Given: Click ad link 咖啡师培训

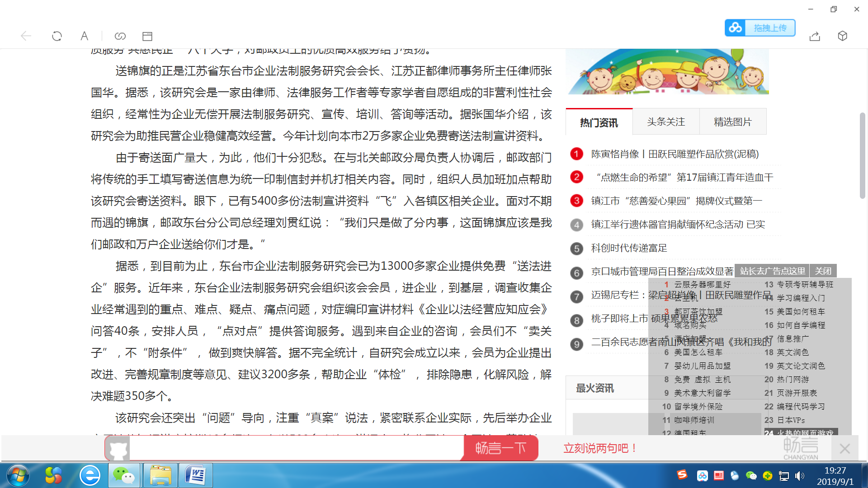Looking at the screenshot, I should [694, 420].
